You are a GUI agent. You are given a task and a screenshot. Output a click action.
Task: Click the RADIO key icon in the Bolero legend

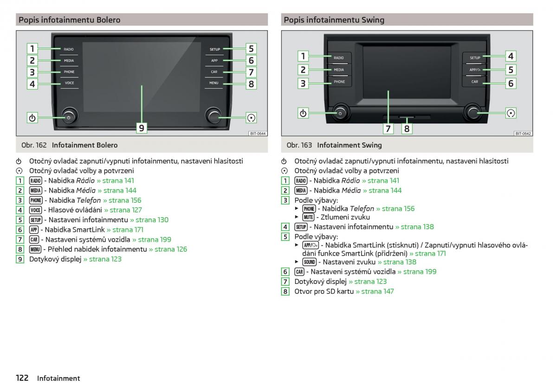point(36,180)
